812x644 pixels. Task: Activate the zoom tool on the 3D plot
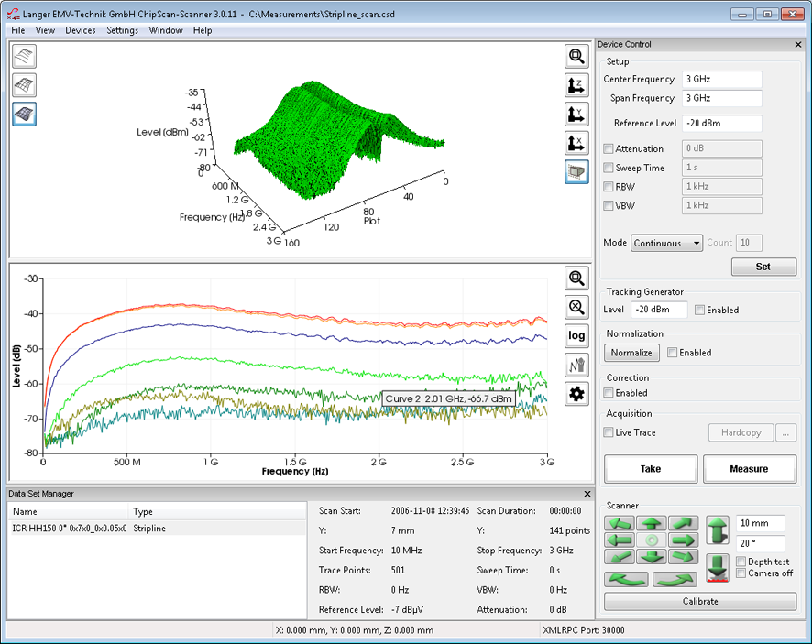[x=576, y=56]
